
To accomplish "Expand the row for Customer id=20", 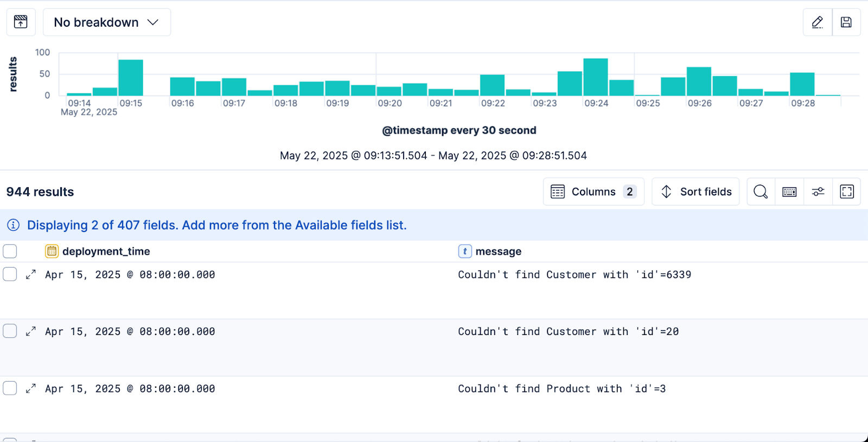I will click(31, 331).
